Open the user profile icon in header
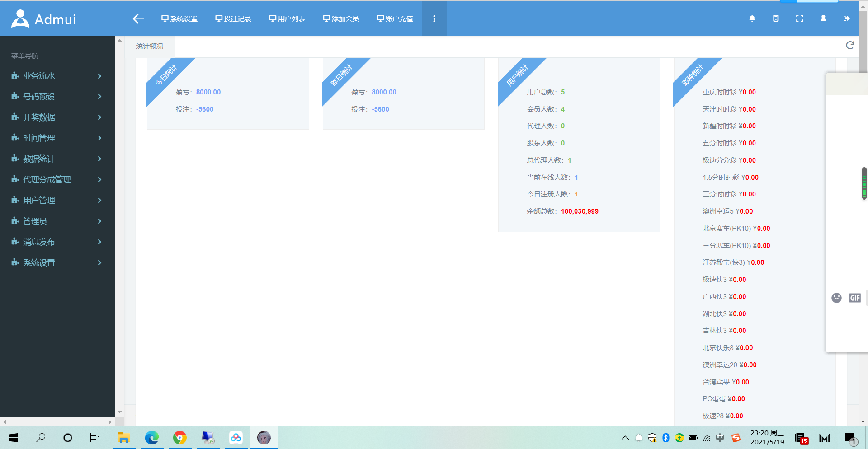This screenshot has height=449, width=868. coord(823,19)
